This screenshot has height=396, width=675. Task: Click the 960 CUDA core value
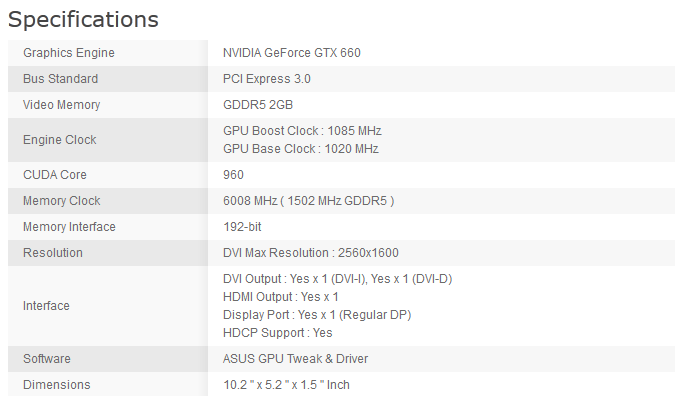pos(233,175)
